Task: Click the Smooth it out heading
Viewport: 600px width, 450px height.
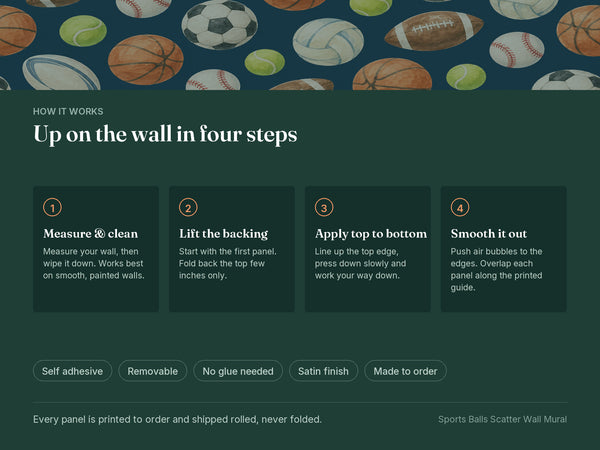Action: tap(489, 233)
